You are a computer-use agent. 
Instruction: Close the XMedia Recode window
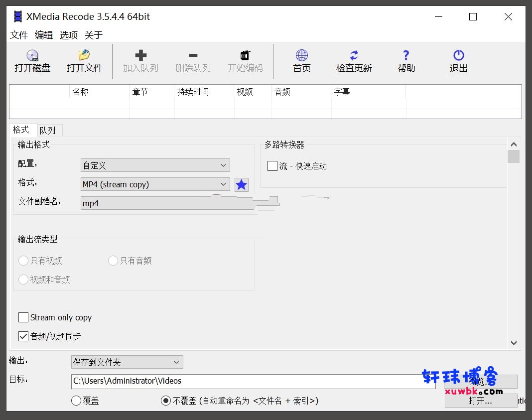pyautogui.click(x=508, y=16)
